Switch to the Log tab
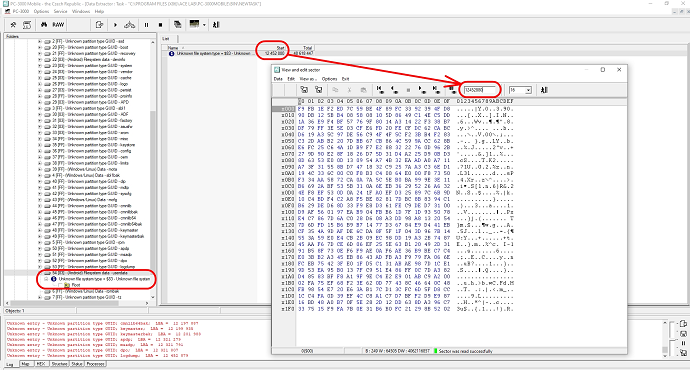Viewport: 690px width, 370px height. coord(10,364)
